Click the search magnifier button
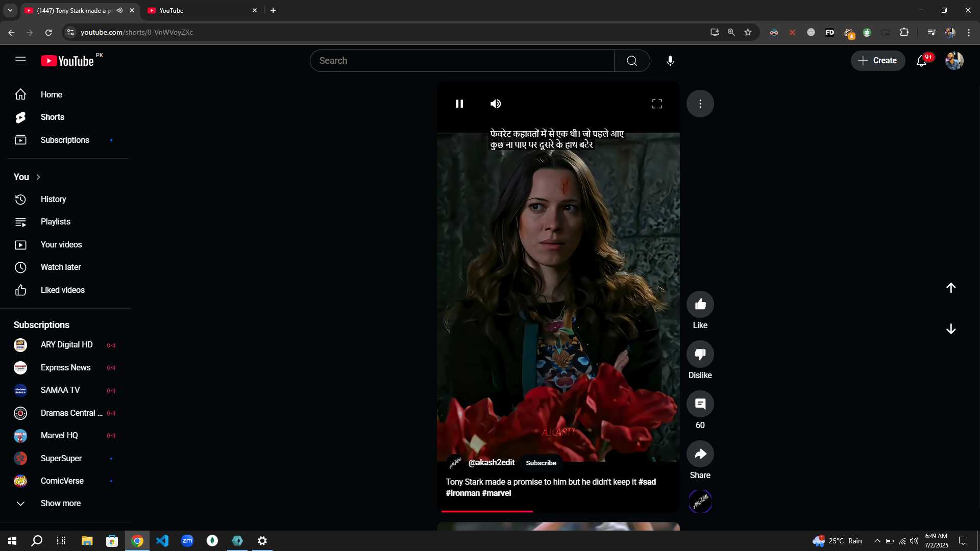The image size is (980, 551). 632,61
